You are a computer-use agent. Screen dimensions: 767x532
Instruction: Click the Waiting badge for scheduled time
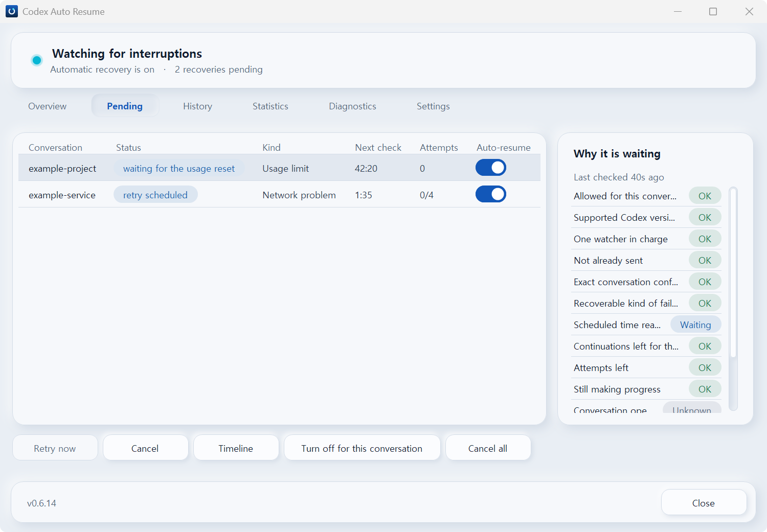tap(695, 325)
